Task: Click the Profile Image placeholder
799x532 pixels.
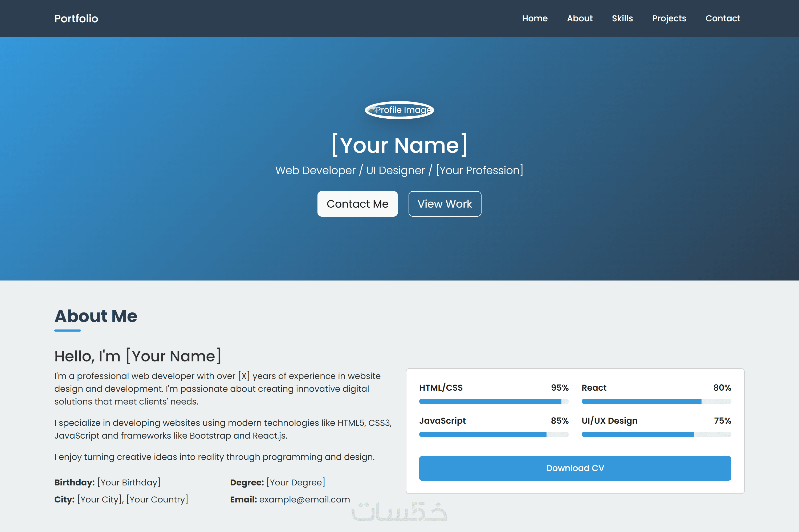Action: 399,110
